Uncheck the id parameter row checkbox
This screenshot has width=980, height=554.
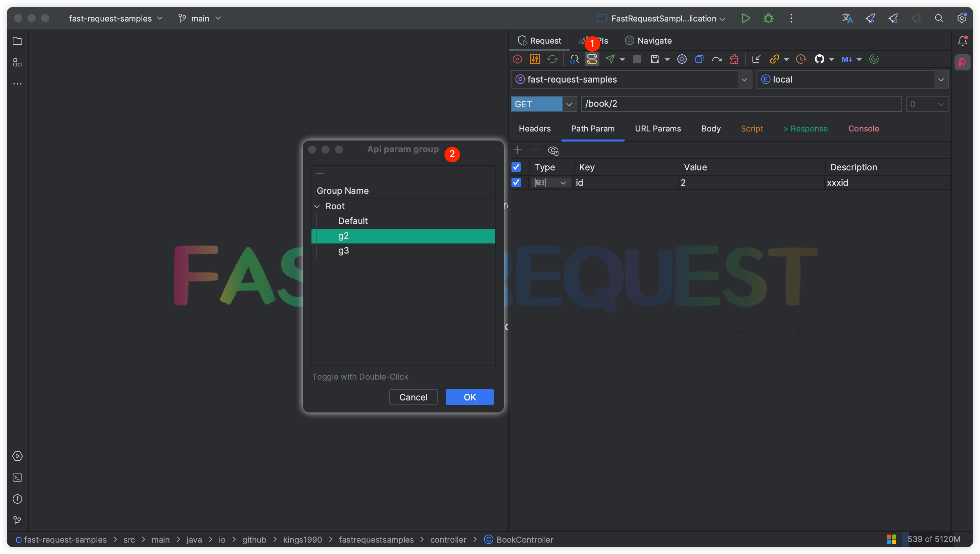point(516,183)
